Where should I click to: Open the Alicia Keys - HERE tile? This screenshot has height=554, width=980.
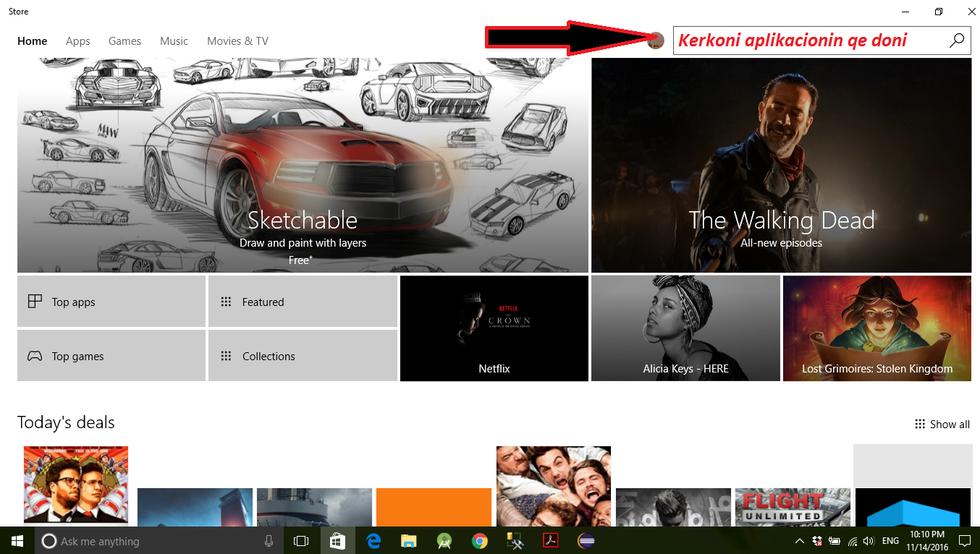685,328
